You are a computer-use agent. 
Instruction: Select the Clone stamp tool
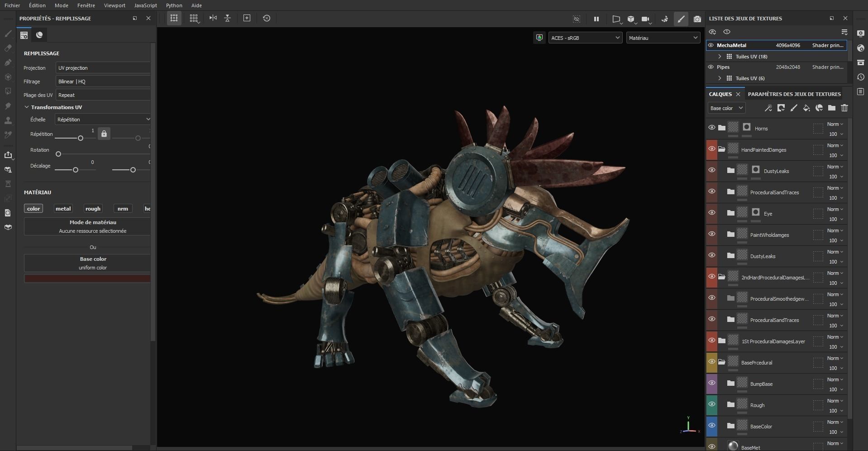pos(8,120)
